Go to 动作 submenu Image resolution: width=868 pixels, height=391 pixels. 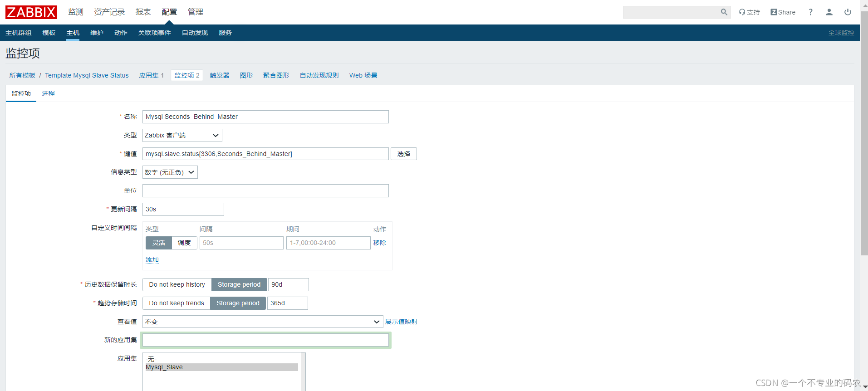point(121,33)
